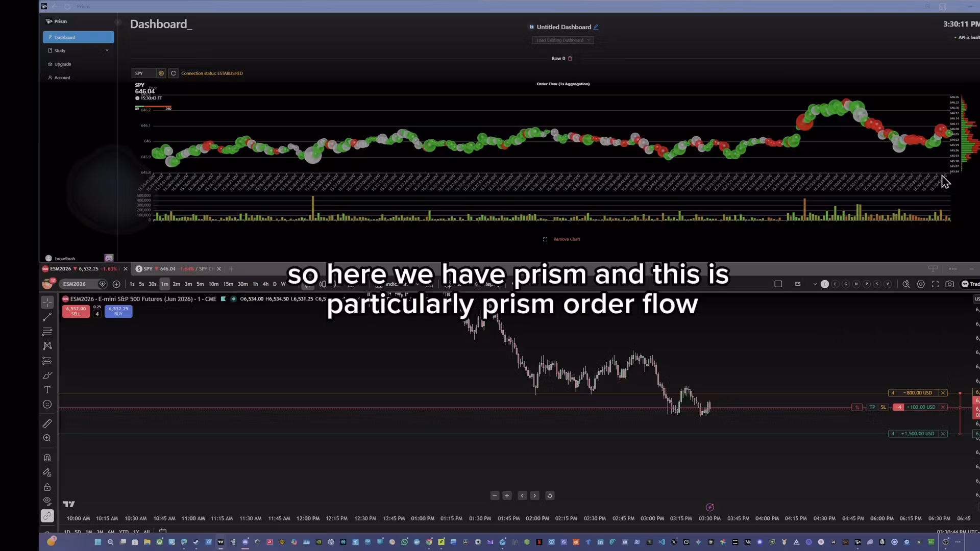Zoom in with chart plus button
The width and height of the screenshot is (980, 551).
pyautogui.click(x=507, y=495)
